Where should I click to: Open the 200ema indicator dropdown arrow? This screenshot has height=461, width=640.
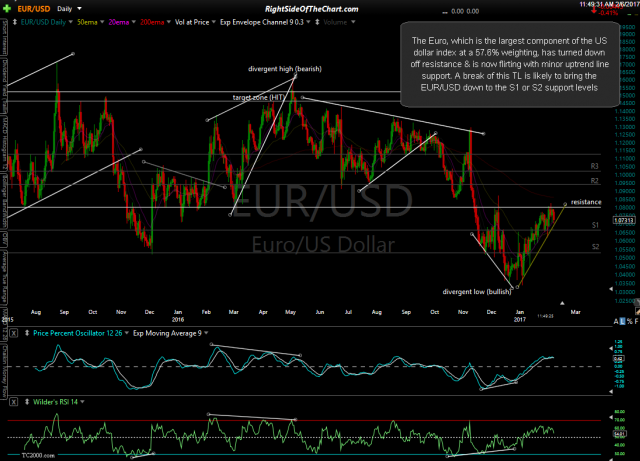tap(168, 22)
